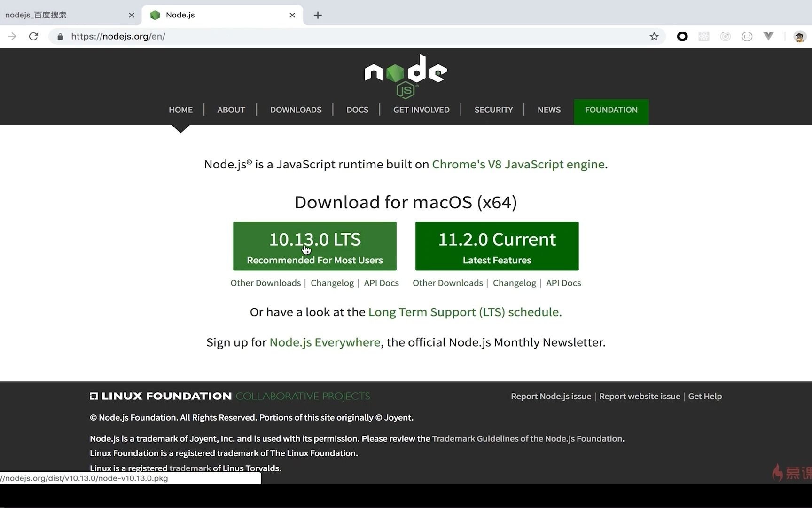
Task: Download 10.13.0 LTS for macOS
Action: pyautogui.click(x=314, y=246)
